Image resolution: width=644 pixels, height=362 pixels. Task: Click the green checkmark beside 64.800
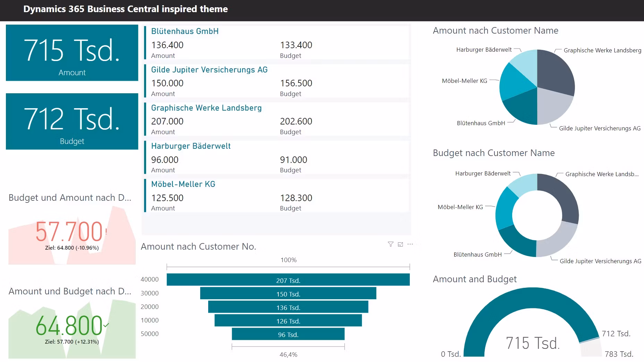click(106, 325)
